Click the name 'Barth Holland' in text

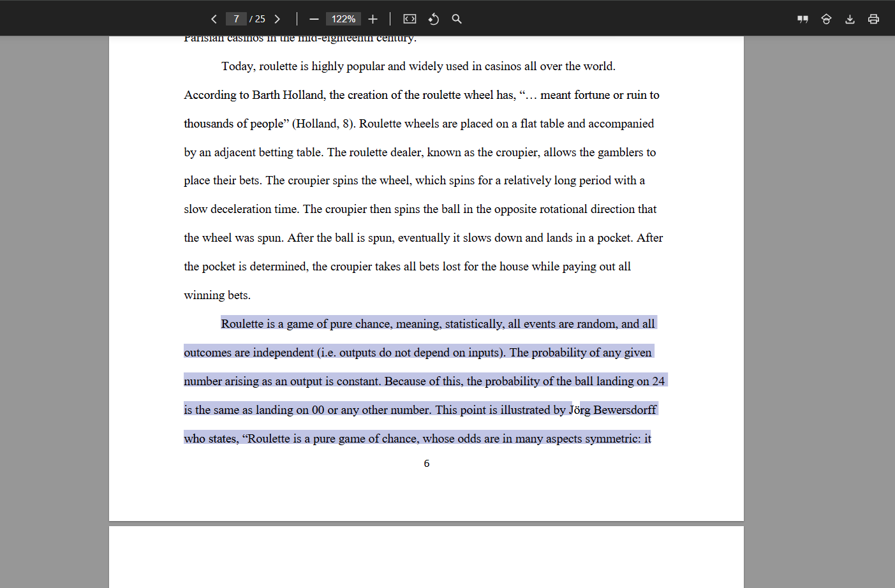point(288,95)
